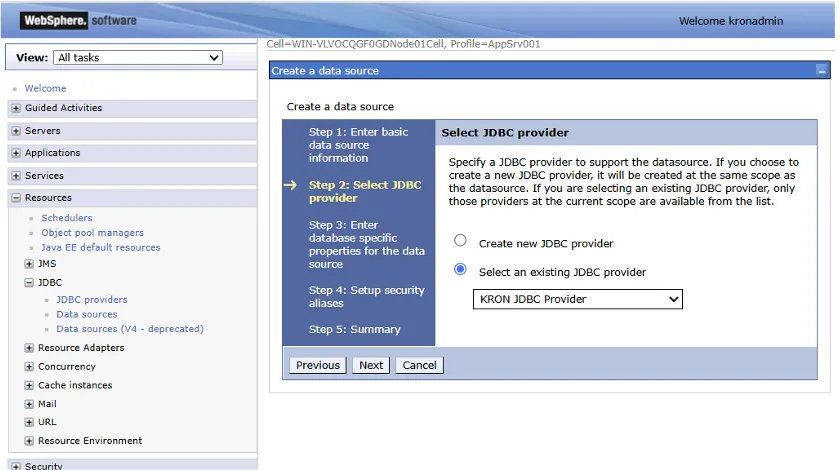The width and height of the screenshot is (840, 470).
Task: Open the View All tasks dropdown
Action: point(138,58)
